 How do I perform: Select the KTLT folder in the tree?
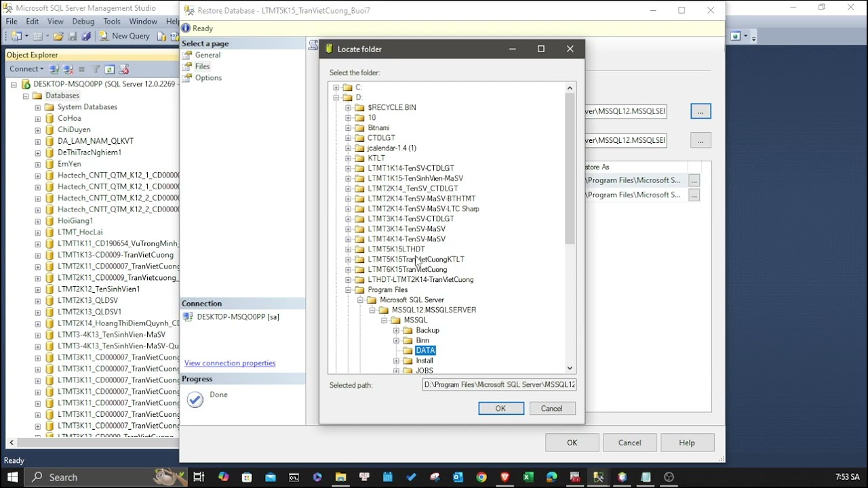(x=376, y=158)
